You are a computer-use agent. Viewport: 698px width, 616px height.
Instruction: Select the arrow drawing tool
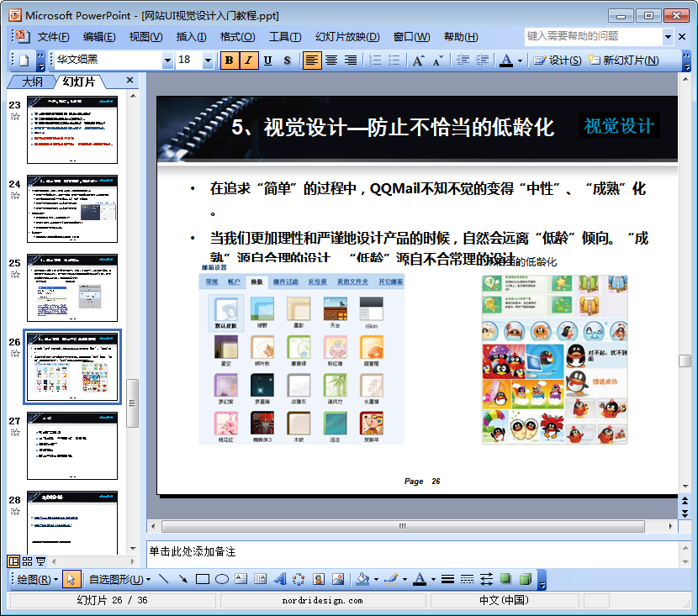[183, 579]
